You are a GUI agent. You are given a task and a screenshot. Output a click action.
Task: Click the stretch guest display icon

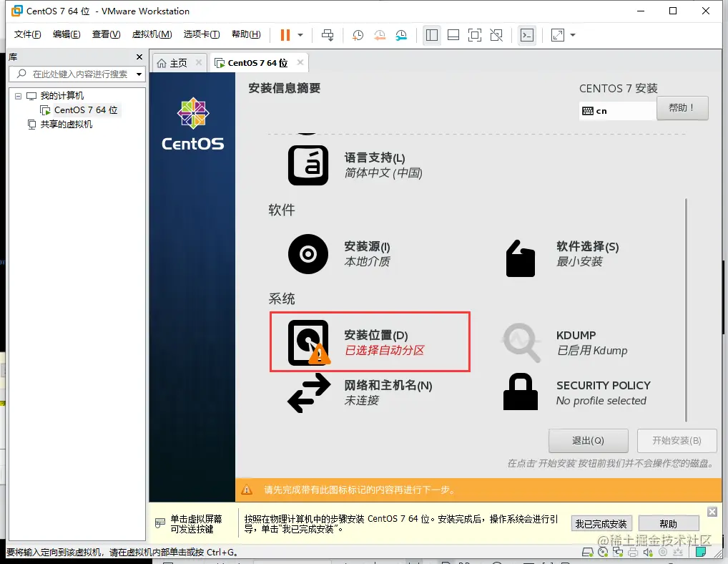click(557, 35)
